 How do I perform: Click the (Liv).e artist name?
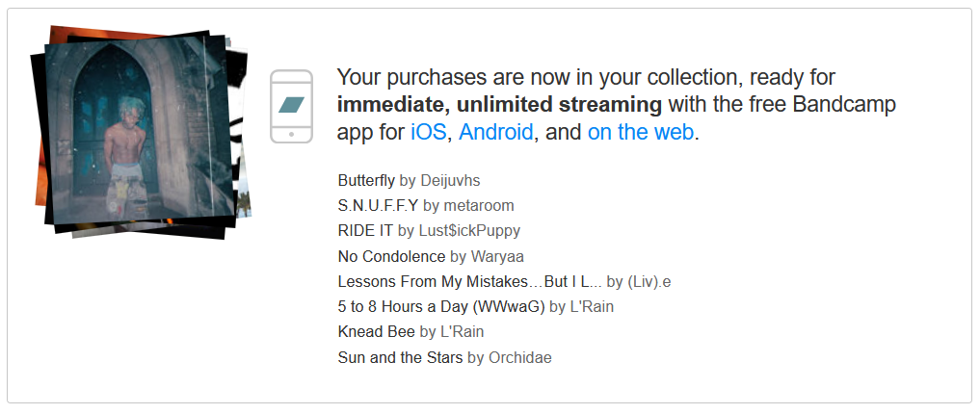click(649, 282)
